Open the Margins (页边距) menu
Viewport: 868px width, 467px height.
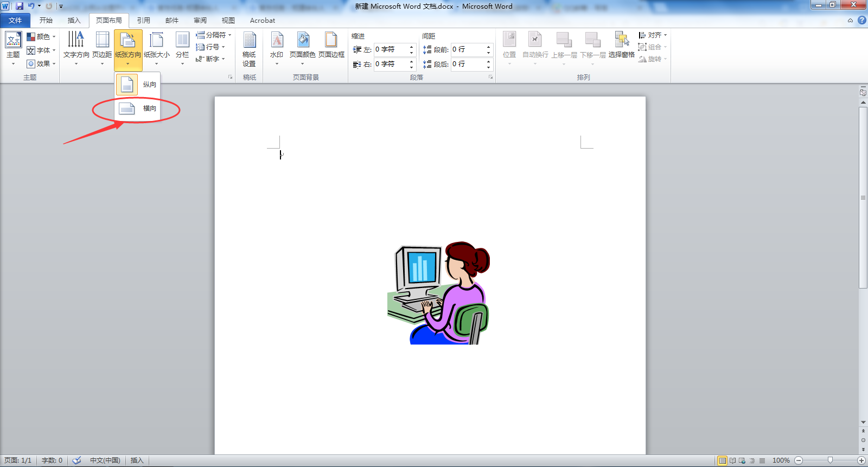[102, 49]
